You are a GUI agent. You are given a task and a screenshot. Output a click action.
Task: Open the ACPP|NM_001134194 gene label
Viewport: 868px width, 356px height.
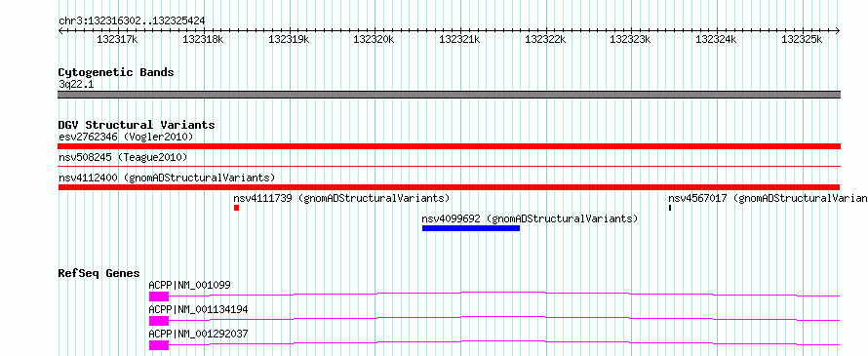tap(198, 309)
